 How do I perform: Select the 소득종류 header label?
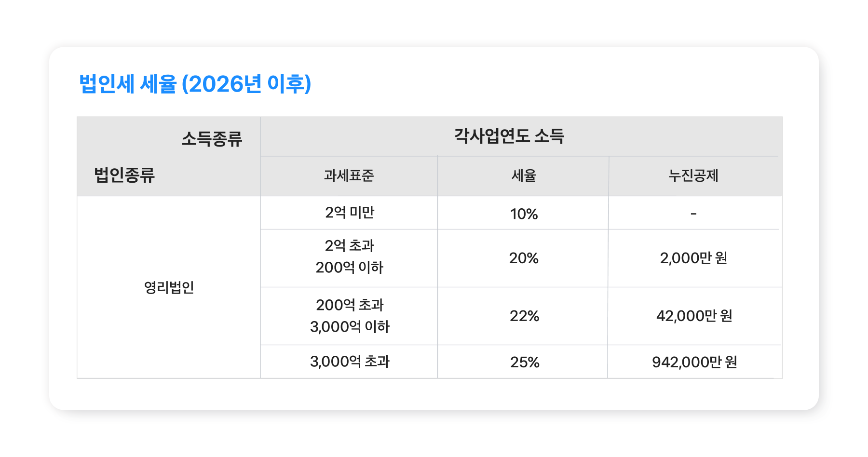click(212, 139)
